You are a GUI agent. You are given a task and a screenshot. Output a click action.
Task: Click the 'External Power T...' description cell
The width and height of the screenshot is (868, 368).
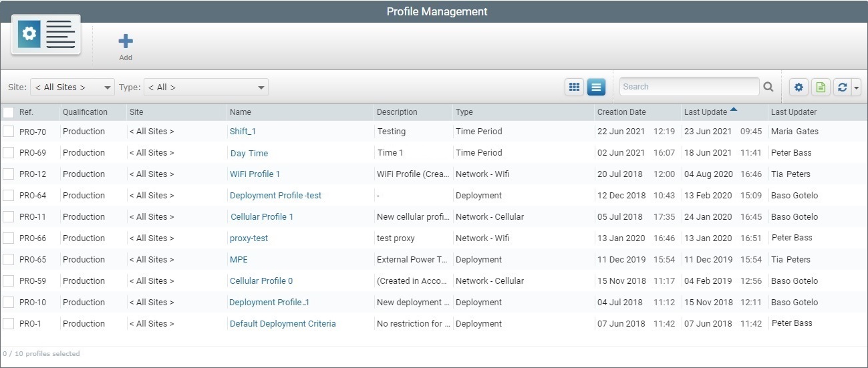412,260
